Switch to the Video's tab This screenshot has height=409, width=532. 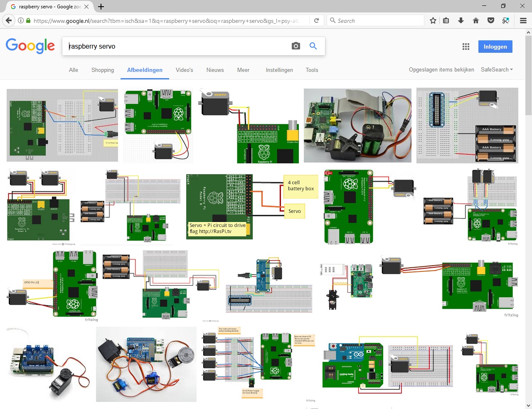click(x=185, y=70)
